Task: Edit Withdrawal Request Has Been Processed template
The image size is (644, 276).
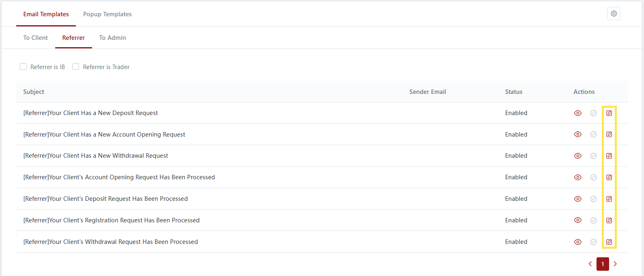Action: (x=609, y=242)
